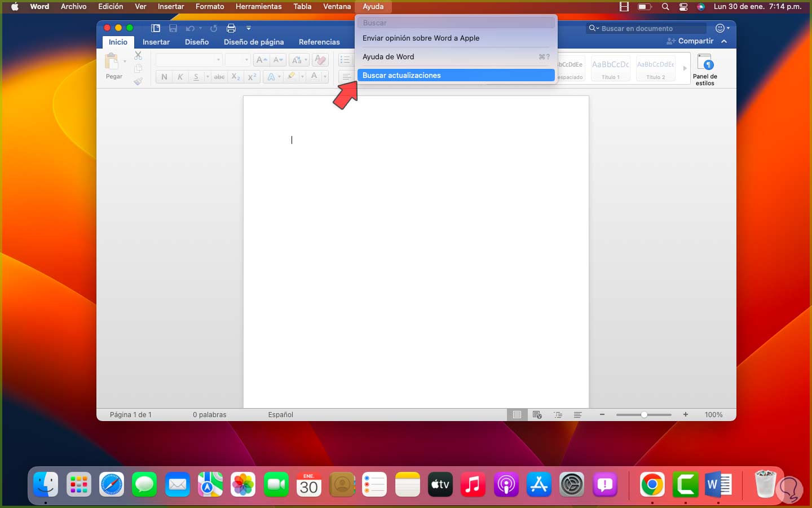Open the font color dropdown arrow
The height and width of the screenshot is (508, 812).
click(x=325, y=77)
